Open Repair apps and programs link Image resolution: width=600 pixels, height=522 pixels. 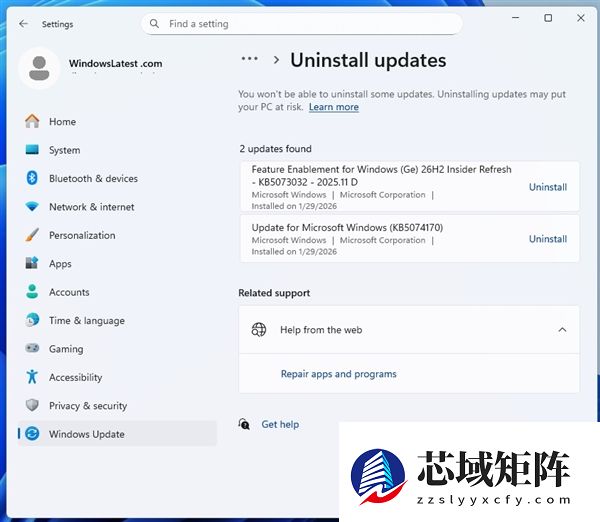[x=339, y=374]
